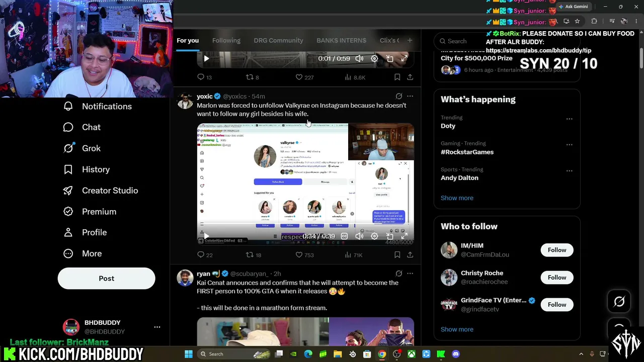Switch to the Following tab
Image resolution: width=644 pixels, height=362 pixels.
[226, 40]
